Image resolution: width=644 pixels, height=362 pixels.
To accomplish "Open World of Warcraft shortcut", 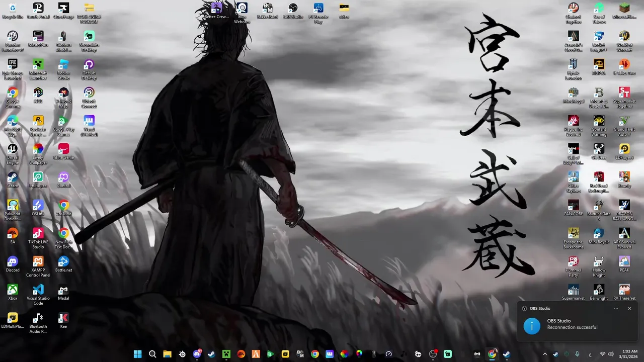I will tap(624, 42).
